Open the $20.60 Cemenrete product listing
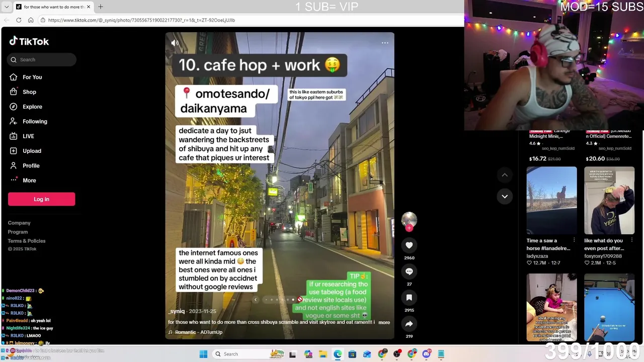 pos(609,146)
